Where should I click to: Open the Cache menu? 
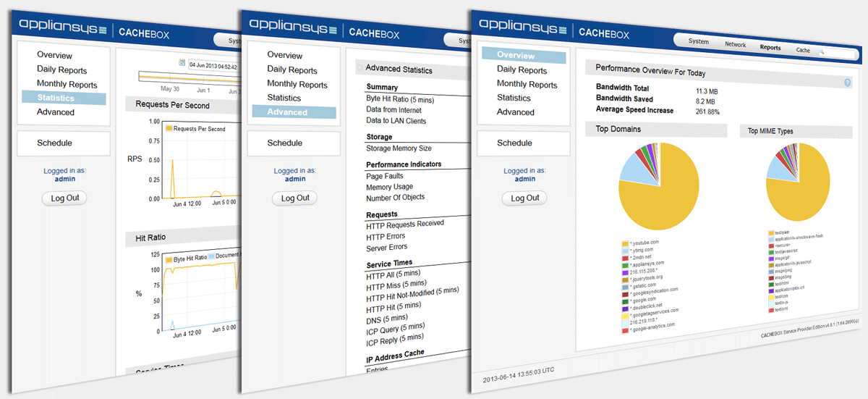(803, 50)
